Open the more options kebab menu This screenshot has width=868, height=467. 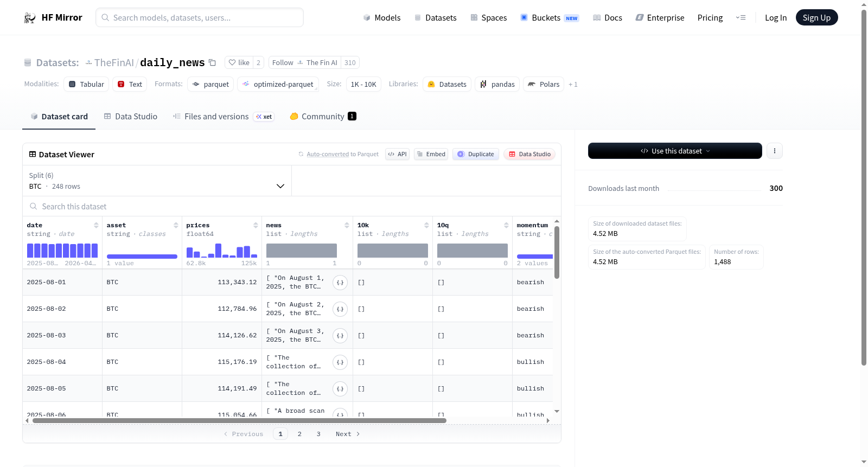pyautogui.click(x=775, y=151)
